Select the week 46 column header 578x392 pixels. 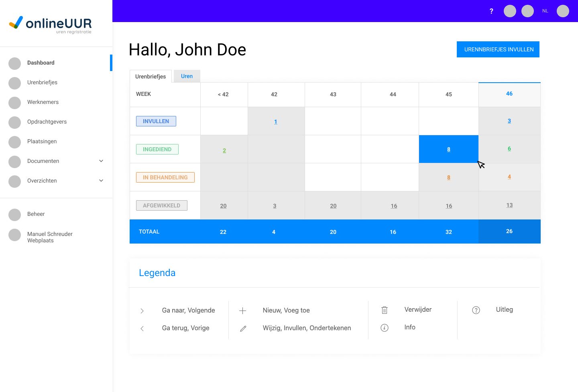[509, 93]
